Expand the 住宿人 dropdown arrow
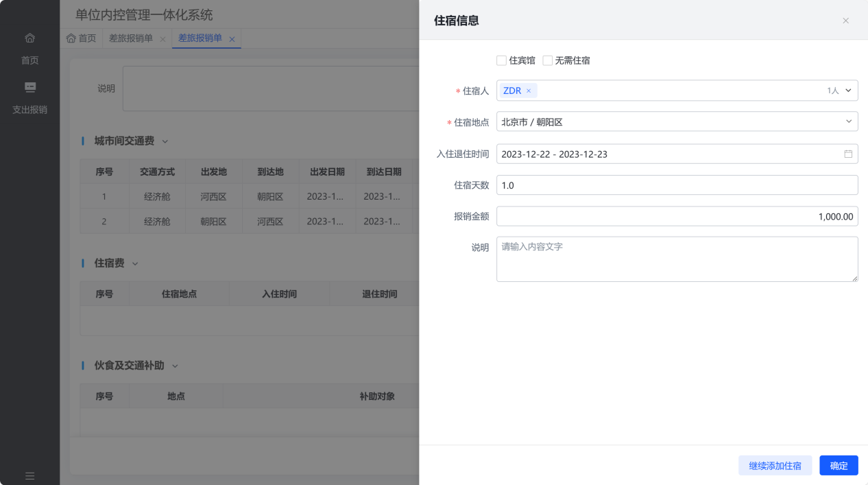 [x=848, y=91]
